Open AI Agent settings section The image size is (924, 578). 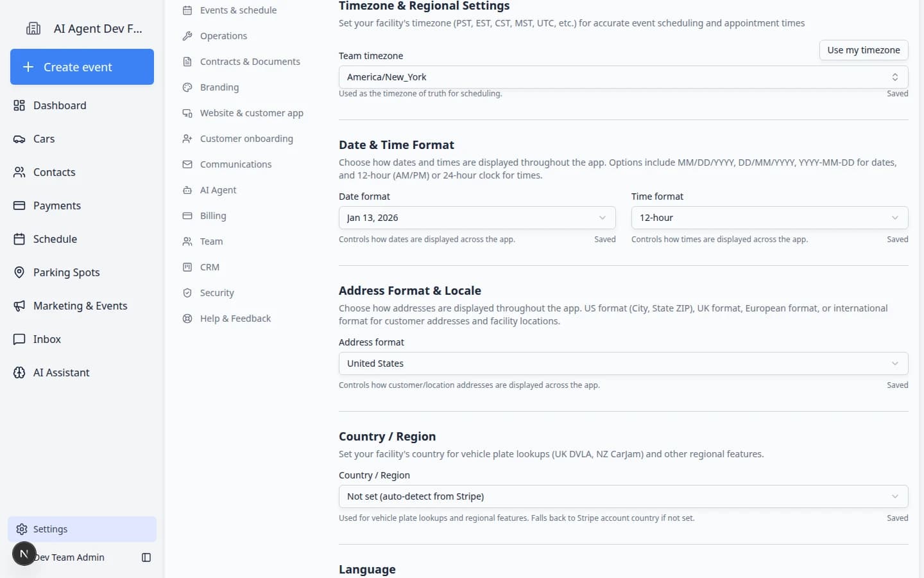[x=218, y=190]
